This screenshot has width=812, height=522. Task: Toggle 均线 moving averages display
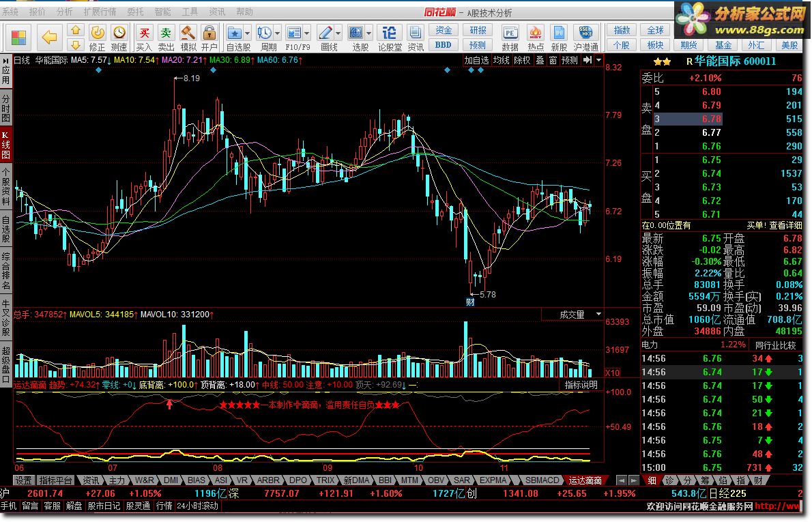(502, 60)
